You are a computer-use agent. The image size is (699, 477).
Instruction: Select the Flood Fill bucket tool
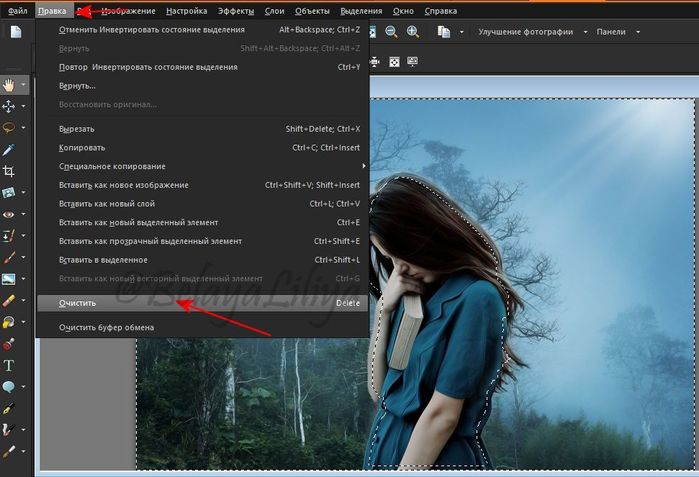click(x=8, y=322)
